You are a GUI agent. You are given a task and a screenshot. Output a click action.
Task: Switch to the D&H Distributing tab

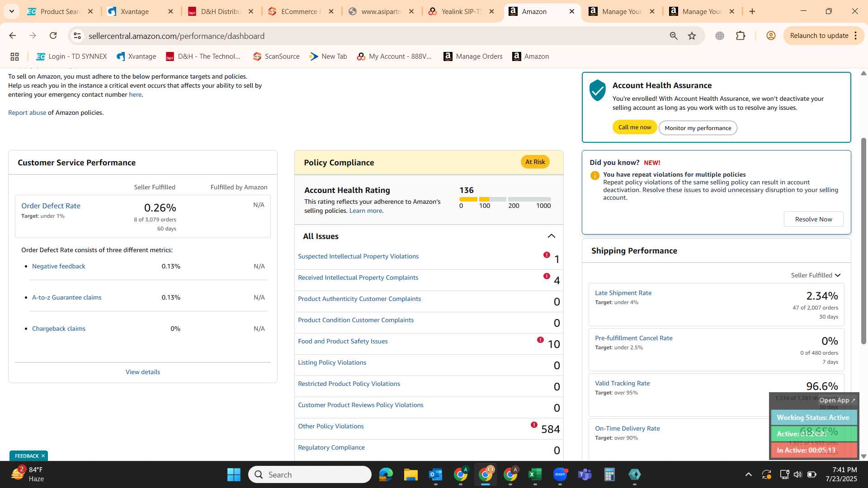[x=221, y=11]
